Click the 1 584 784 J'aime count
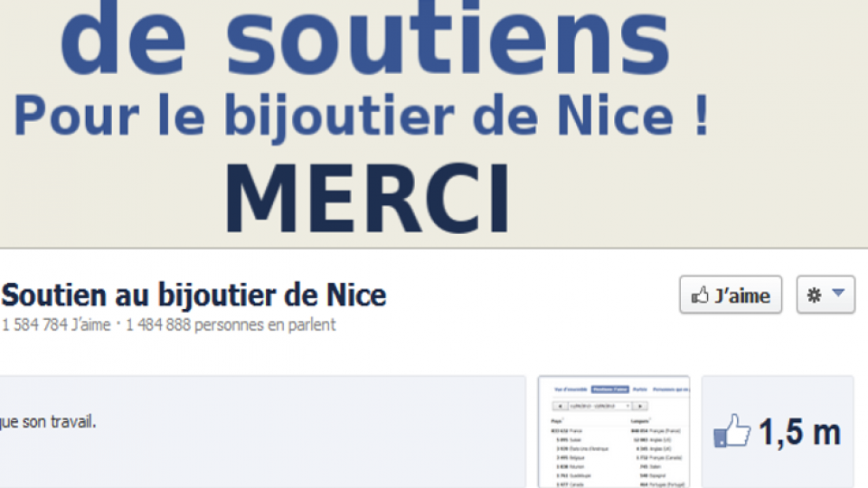 tap(56, 324)
